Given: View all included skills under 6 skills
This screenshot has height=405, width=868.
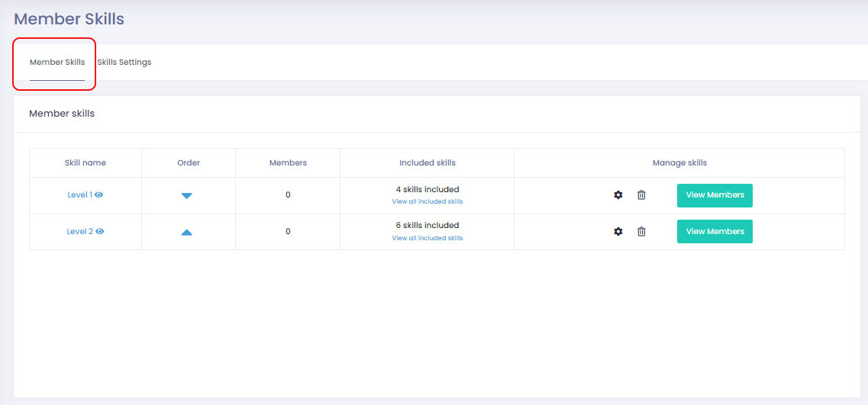Looking at the screenshot, I should (428, 239).
